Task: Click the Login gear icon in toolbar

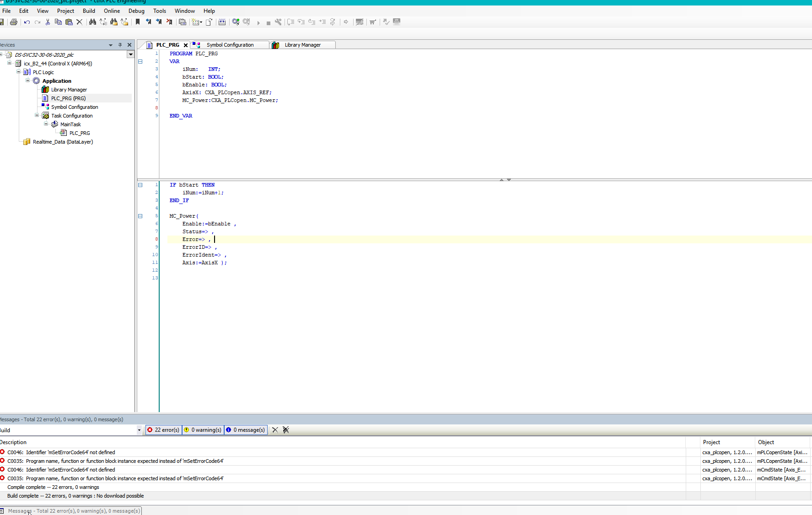Action: (236, 22)
